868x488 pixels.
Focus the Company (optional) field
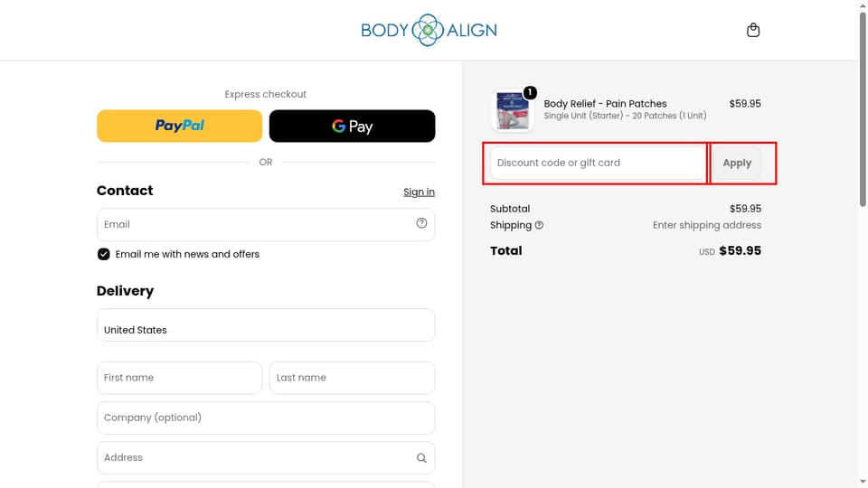266,418
